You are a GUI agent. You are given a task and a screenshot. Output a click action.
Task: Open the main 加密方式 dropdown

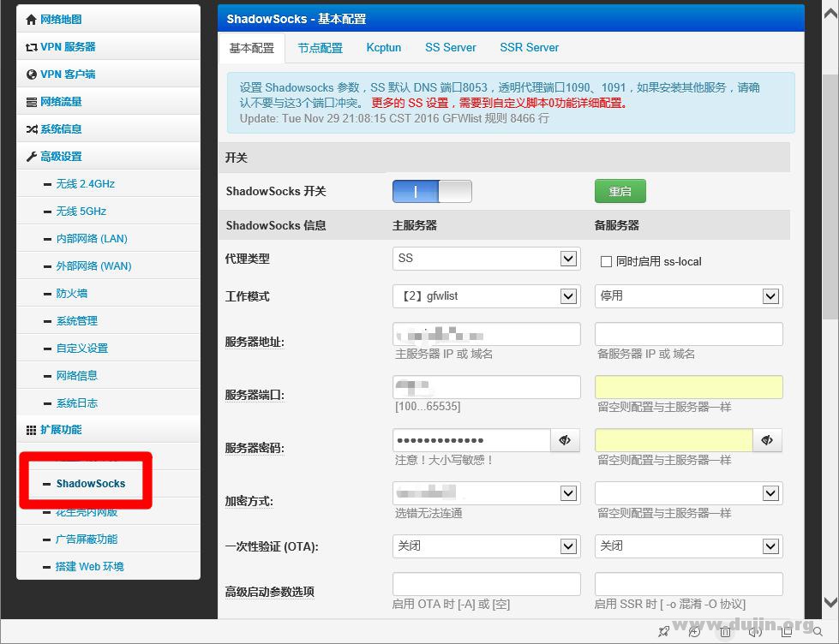pyautogui.click(x=487, y=492)
